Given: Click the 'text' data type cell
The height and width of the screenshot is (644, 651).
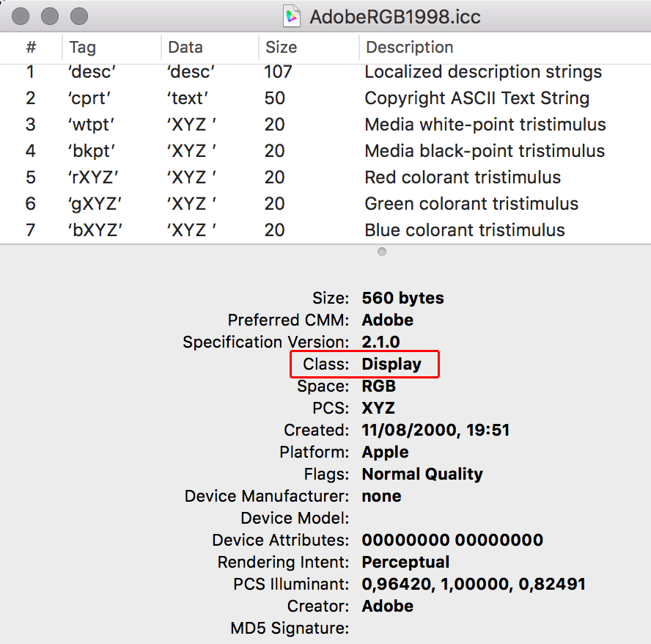Looking at the screenshot, I should pyautogui.click(x=187, y=98).
